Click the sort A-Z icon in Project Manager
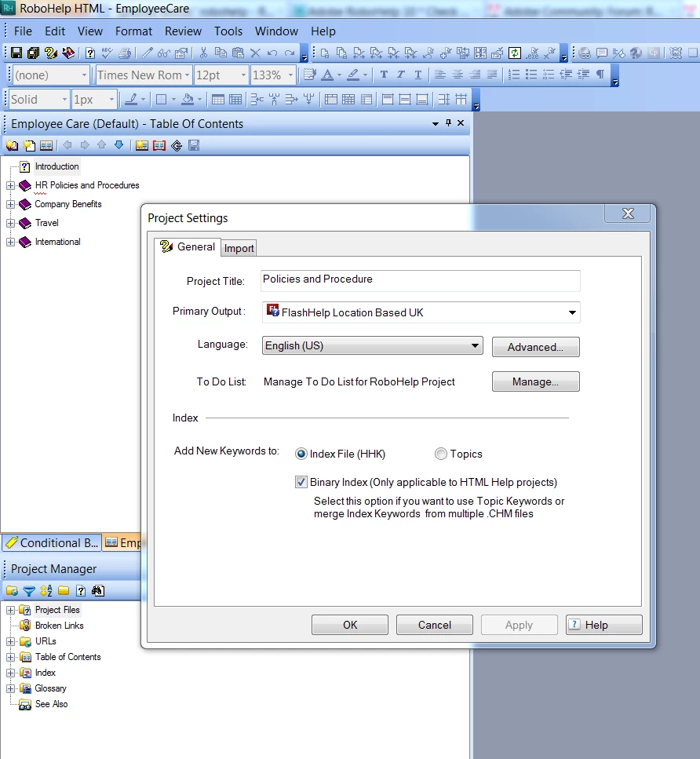This screenshot has height=759, width=700. [46, 590]
